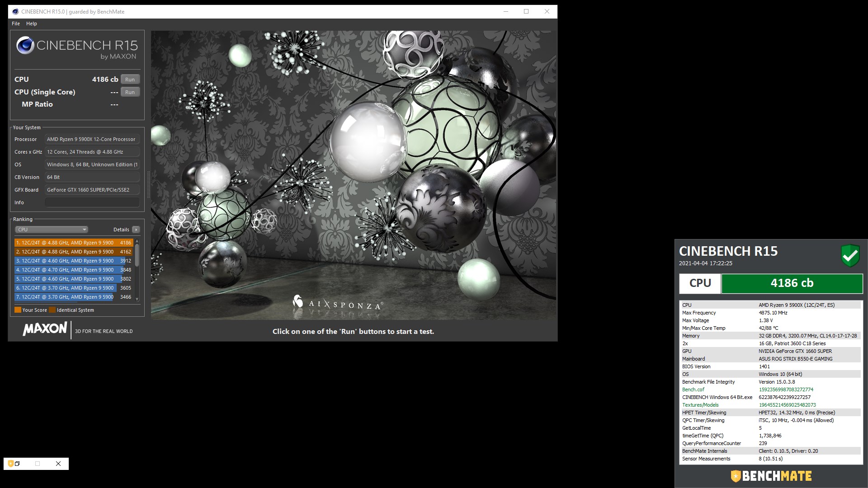Click the Cinebench R15 logo sphere icon
868x488 pixels.
pos(25,46)
